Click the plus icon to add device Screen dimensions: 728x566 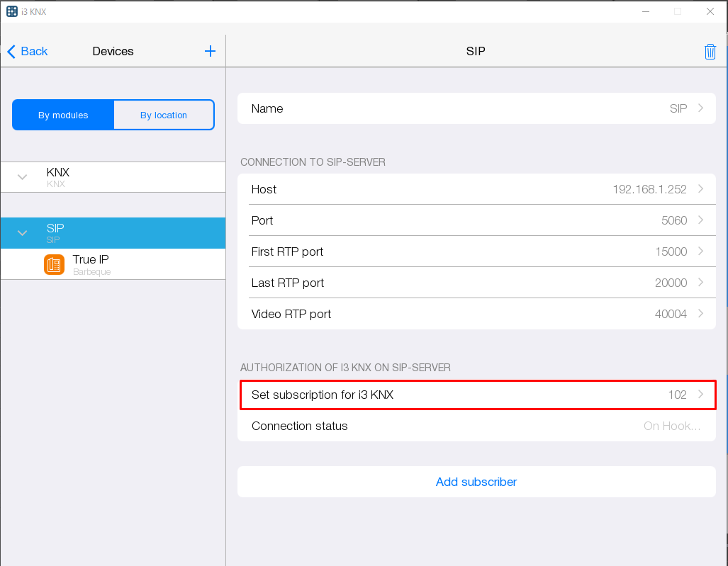click(210, 51)
